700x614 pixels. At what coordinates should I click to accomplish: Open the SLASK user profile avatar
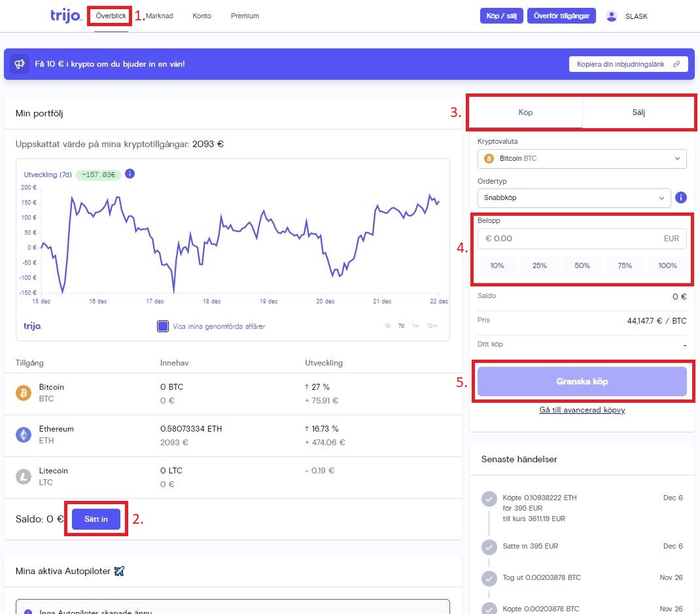click(612, 16)
